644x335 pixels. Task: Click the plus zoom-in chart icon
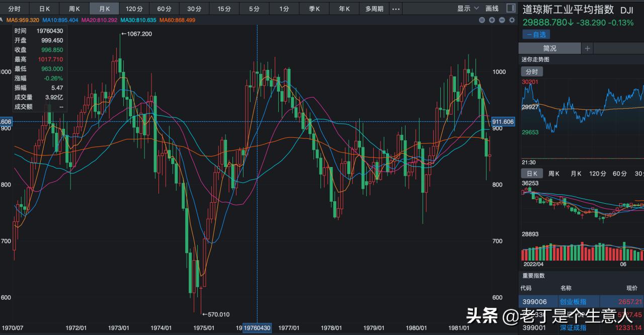[492, 20]
